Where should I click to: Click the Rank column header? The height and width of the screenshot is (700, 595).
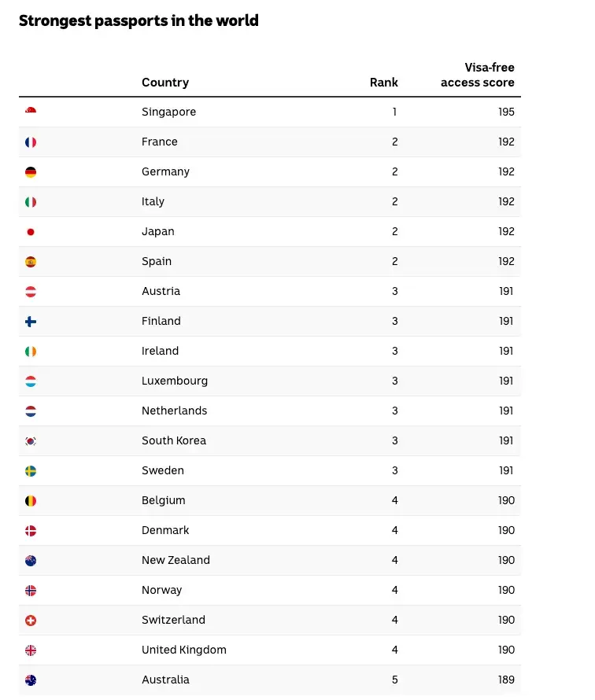click(384, 83)
